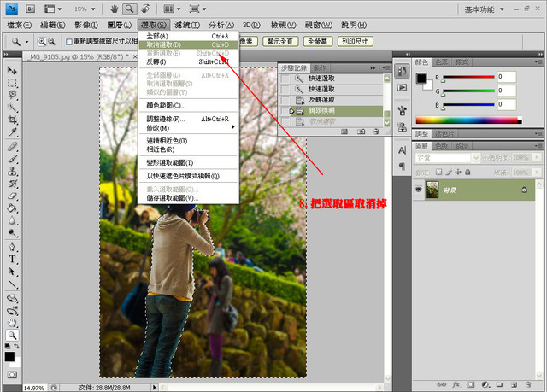547x392 pixels.
Task: Select the Paint Bucket tool
Action: tap(12, 208)
